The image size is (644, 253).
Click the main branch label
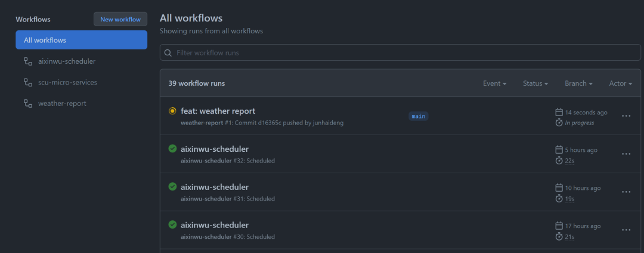(419, 116)
